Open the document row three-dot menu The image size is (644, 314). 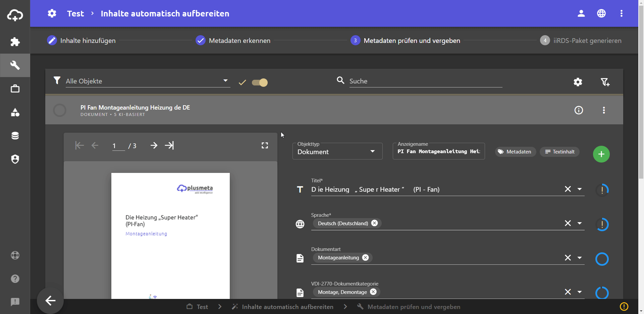pyautogui.click(x=604, y=110)
